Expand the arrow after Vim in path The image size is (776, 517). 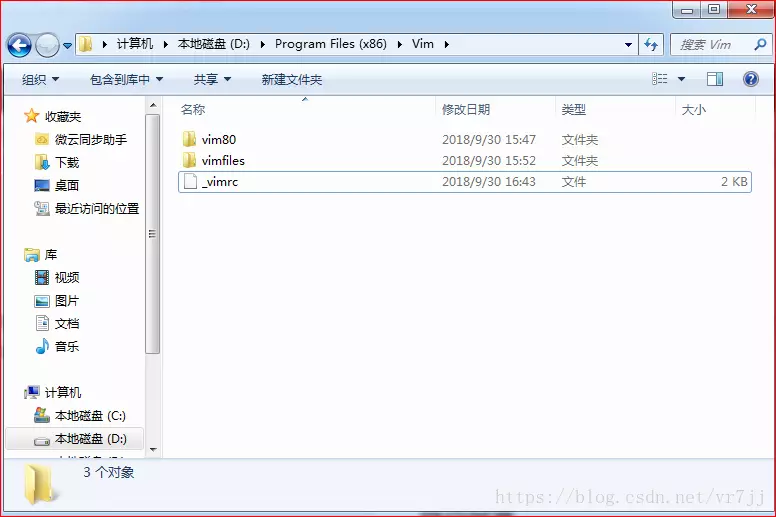tap(446, 45)
